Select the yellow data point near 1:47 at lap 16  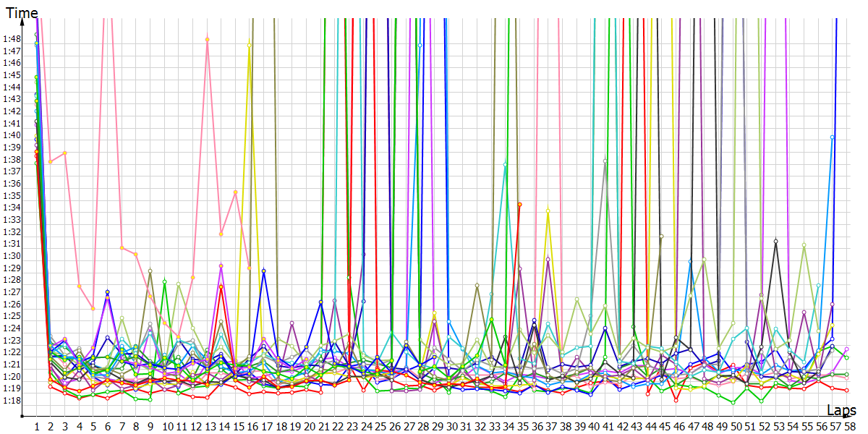tap(250, 46)
